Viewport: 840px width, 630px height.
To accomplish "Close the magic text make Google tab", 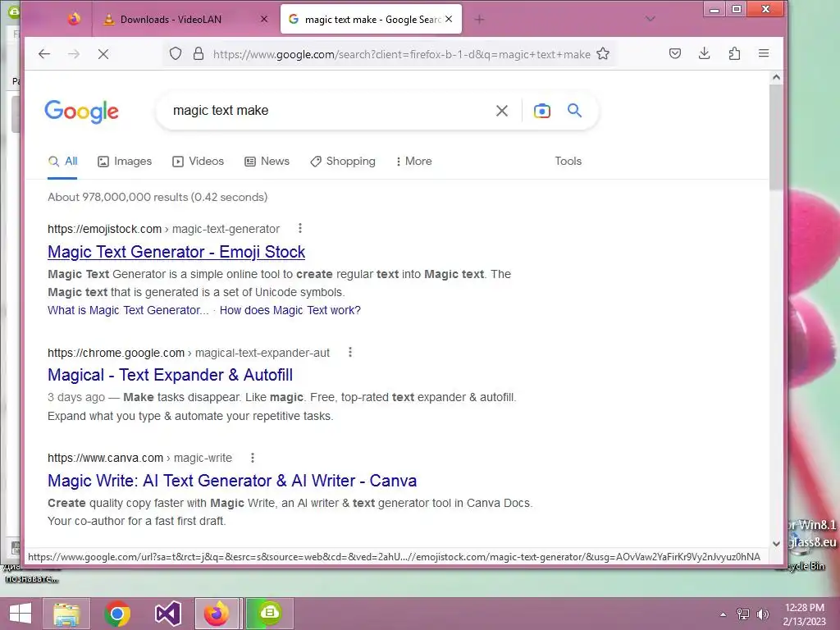I will pos(449,20).
